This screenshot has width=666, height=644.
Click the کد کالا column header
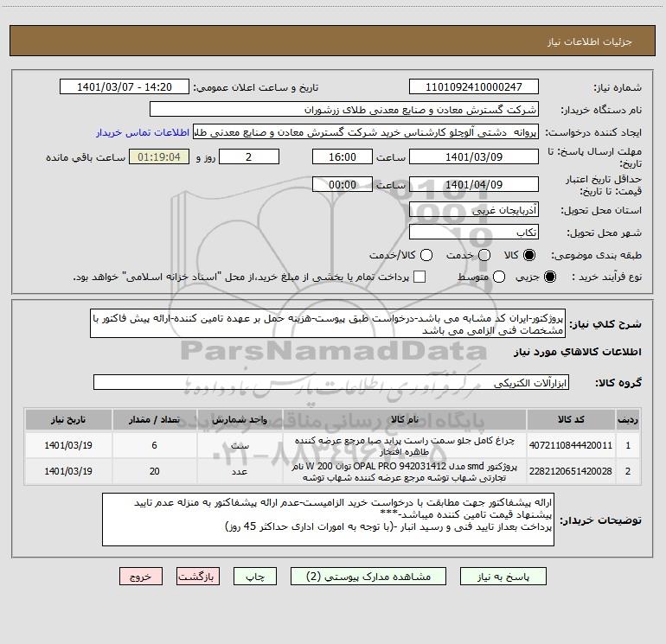click(x=571, y=419)
